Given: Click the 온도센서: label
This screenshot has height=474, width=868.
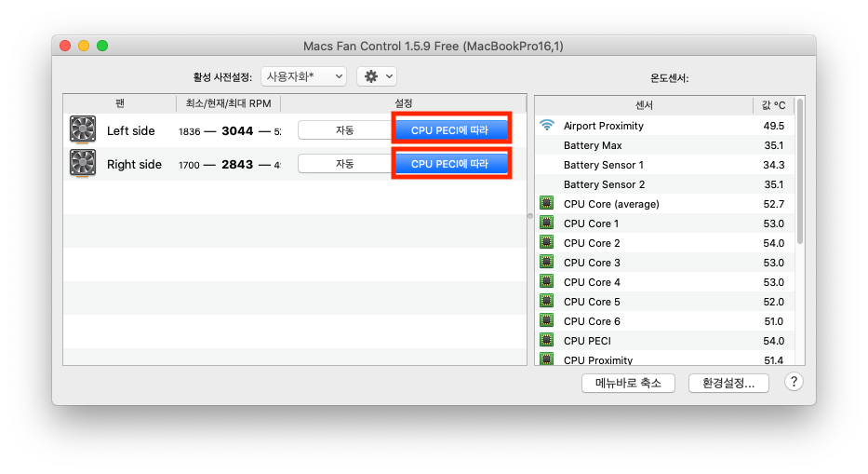Looking at the screenshot, I should [x=669, y=78].
